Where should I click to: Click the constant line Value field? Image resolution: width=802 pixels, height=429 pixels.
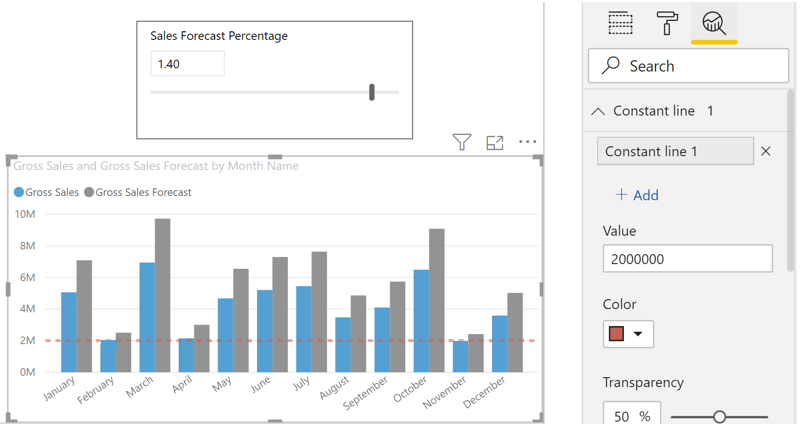click(x=687, y=259)
